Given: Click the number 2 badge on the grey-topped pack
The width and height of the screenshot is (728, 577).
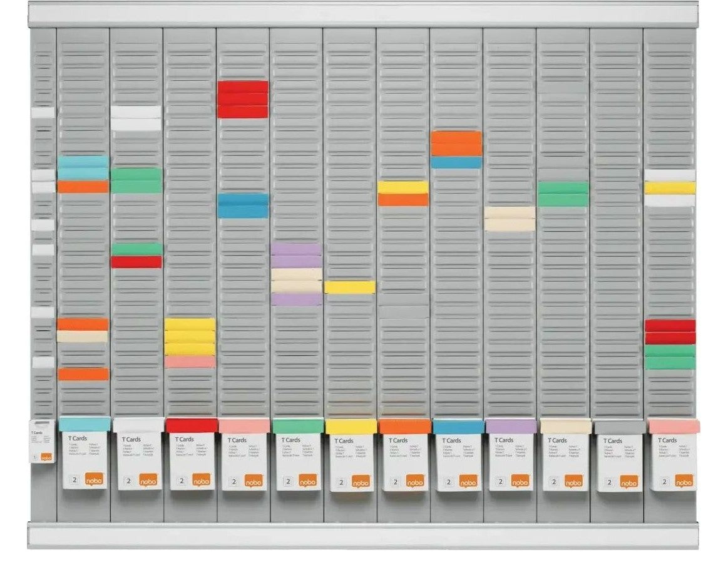Looking at the screenshot, I should coord(610,482).
